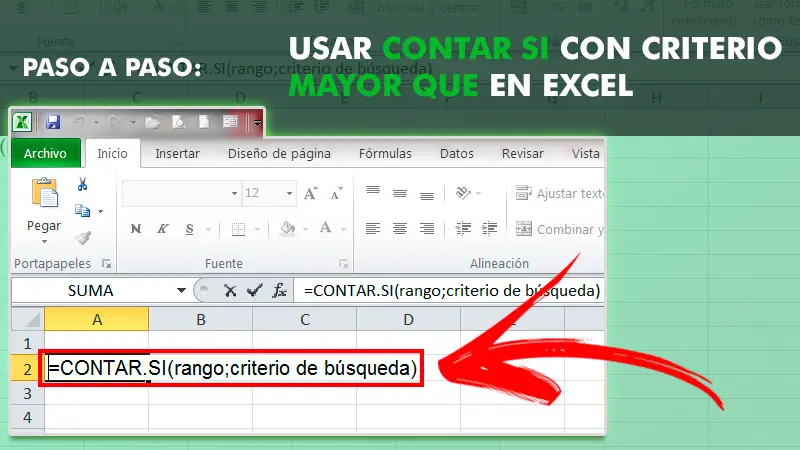Select column B header

click(201, 319)
